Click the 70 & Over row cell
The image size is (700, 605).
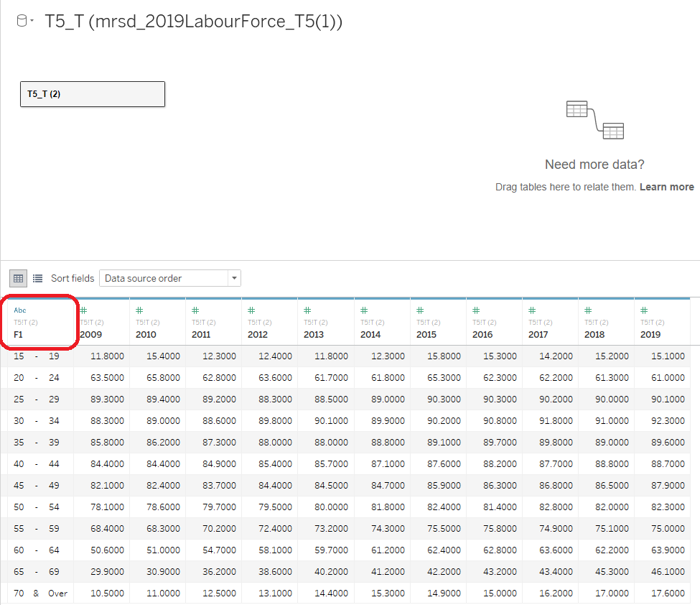click(40, 594)
